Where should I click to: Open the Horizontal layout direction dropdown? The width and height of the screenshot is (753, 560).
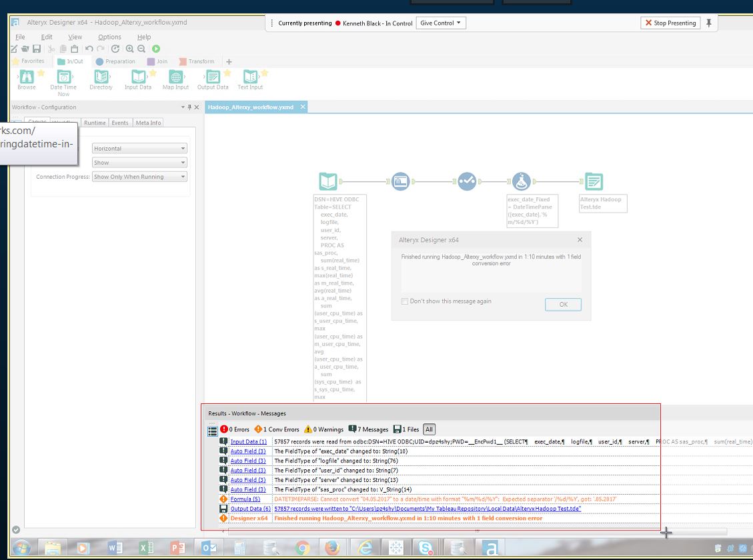[x=139, y=149]
